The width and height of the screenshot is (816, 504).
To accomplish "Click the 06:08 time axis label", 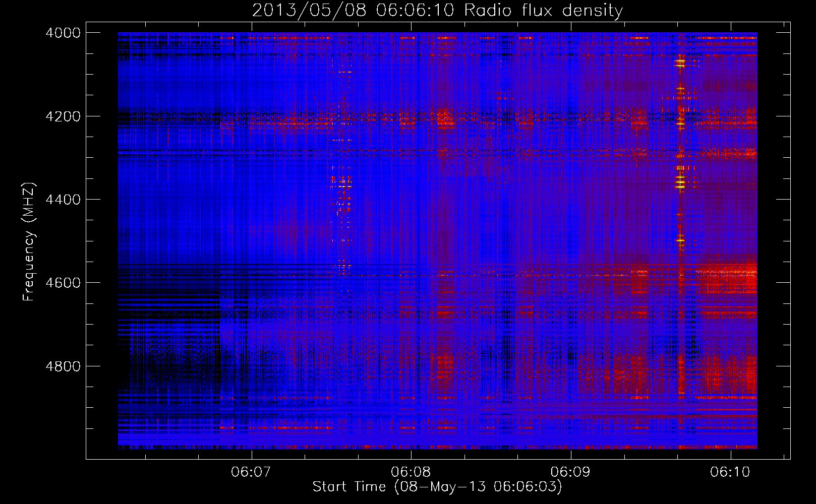I will [411, 472].
